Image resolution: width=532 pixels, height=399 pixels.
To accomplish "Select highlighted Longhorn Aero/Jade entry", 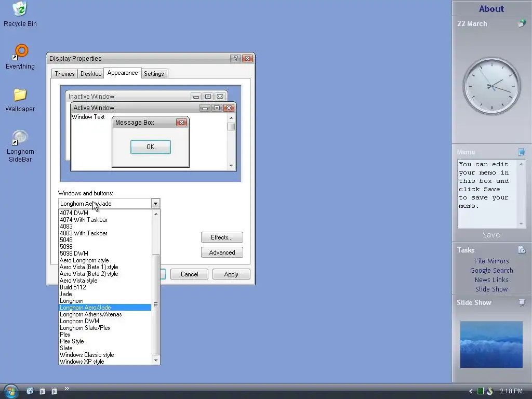I will (x=105, y=308).
